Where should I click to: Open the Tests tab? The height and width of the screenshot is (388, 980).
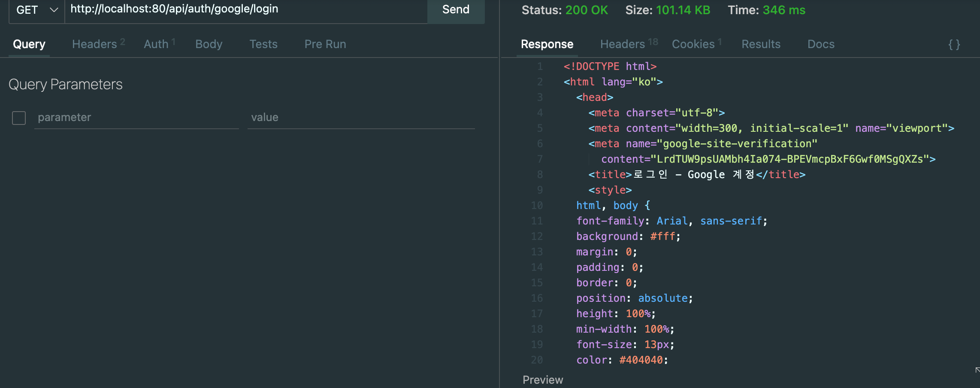coord(263,44)
